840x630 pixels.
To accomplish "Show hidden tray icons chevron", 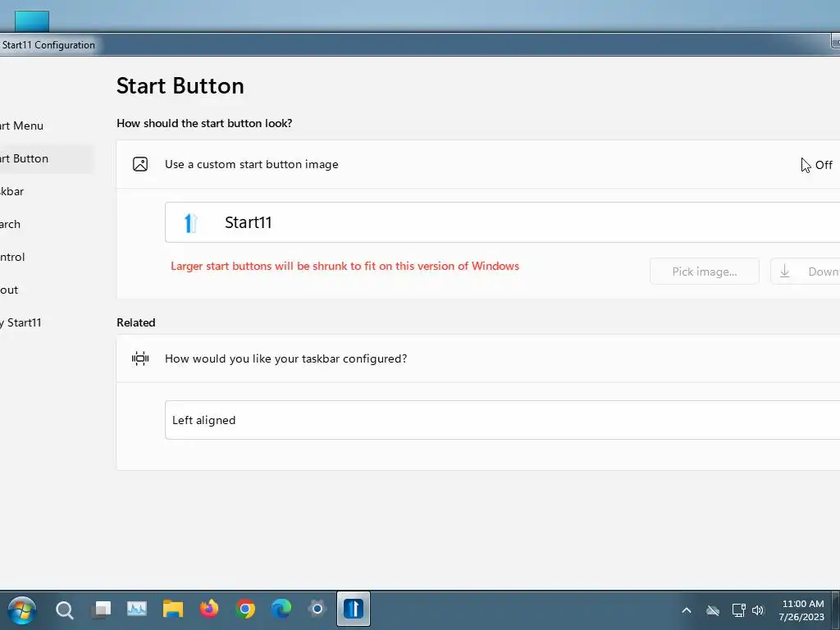I will coord(687,610).
